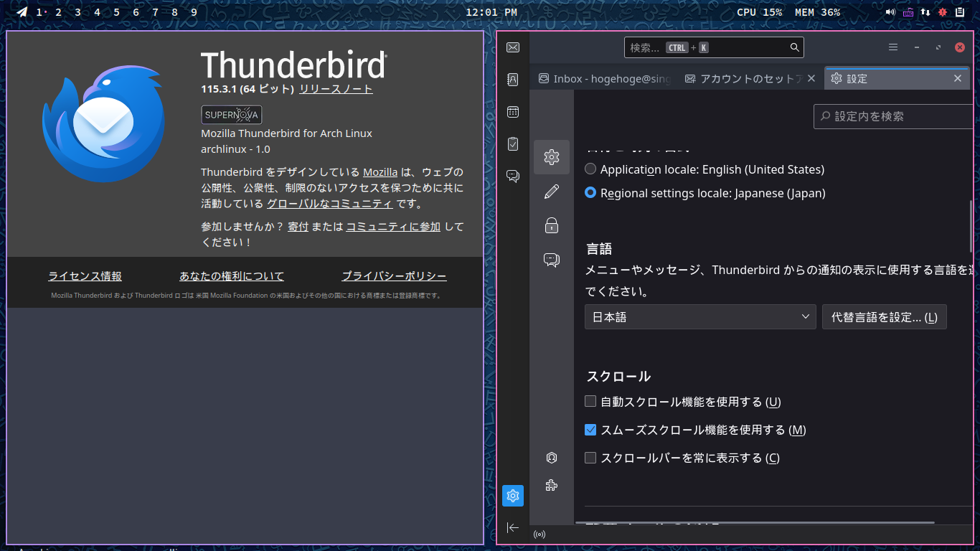Close the アカウントのセットアップ tab

click(811, 78)
